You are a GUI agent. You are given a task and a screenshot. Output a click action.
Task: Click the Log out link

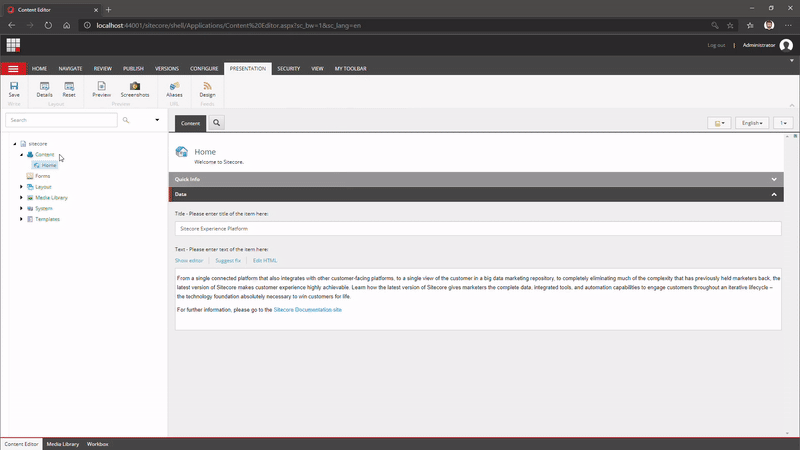(x=716, y=45)
